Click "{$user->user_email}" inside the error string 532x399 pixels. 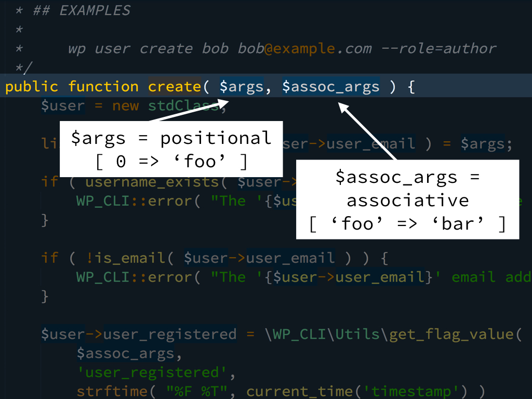(x=349, y=277)
